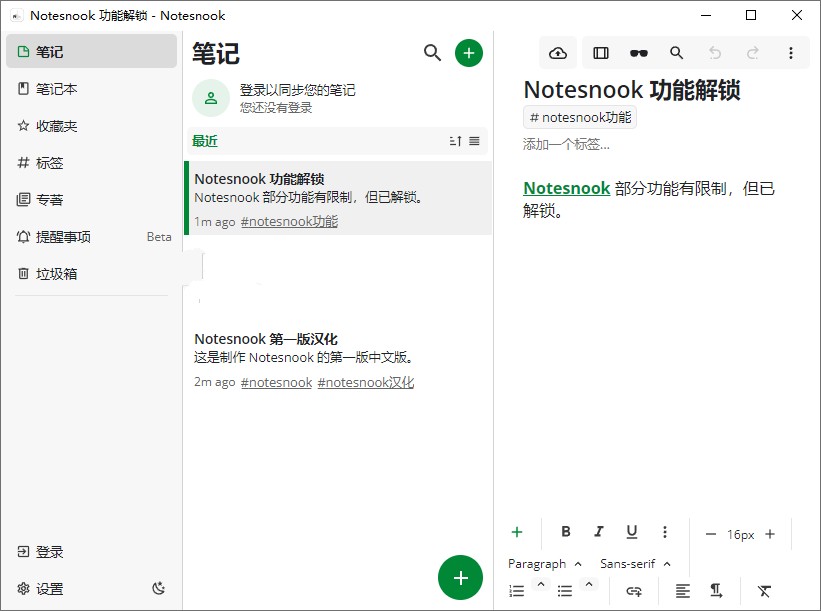Toggle dark mode moon icon
The height and width of the screenshot is (611, 821).
(x=159, y=588)
